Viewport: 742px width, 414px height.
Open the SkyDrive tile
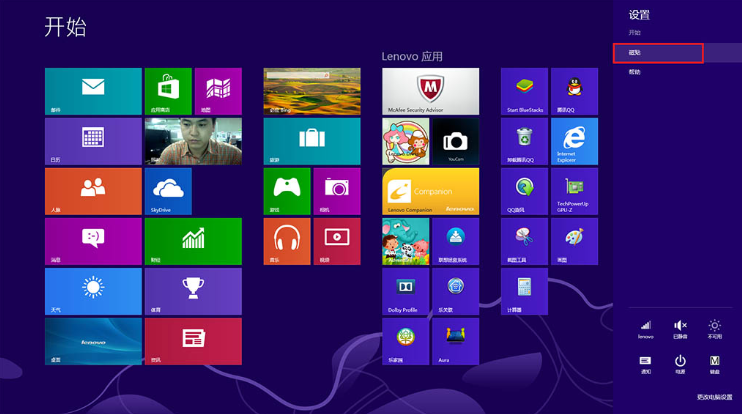pos(167,191)
